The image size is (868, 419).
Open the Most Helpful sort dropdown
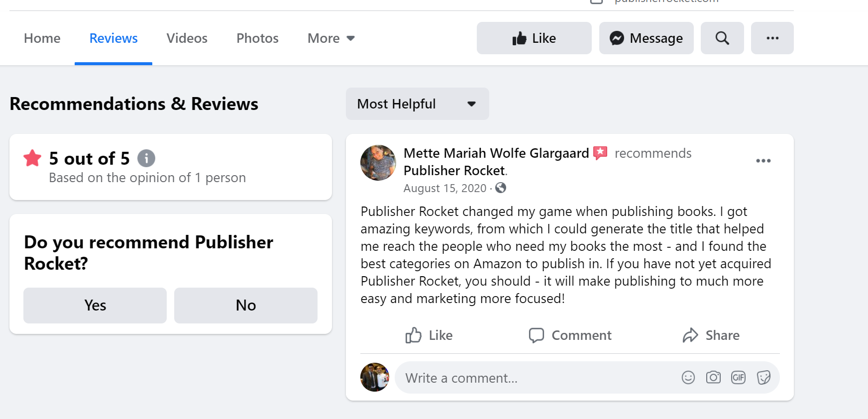[417, 104]
